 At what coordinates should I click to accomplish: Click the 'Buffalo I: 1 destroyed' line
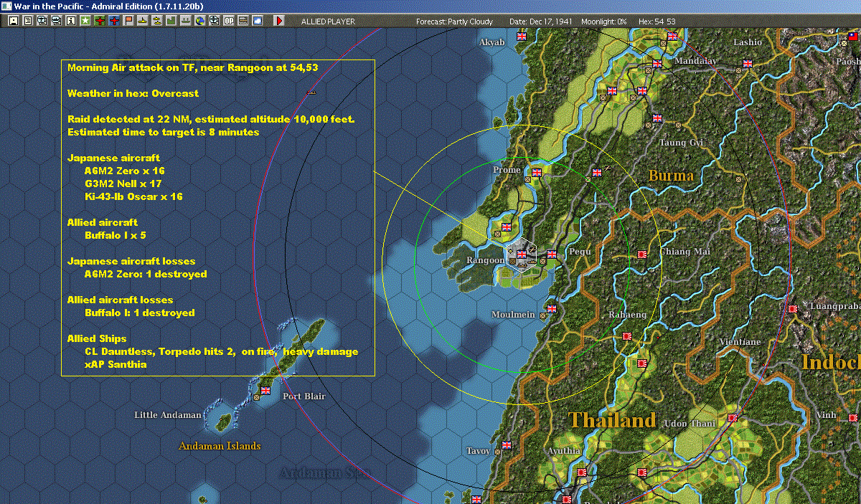[140, 313]
